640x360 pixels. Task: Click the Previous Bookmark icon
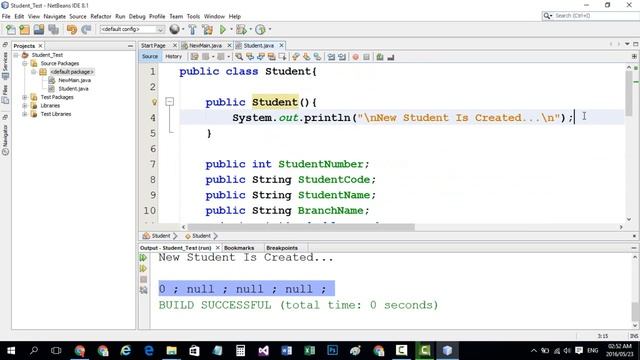pyautogui.click(x=296, y=57)
